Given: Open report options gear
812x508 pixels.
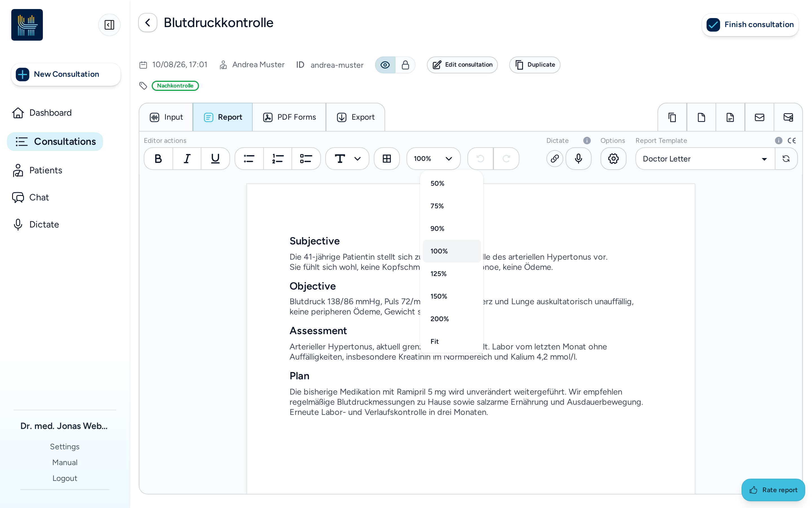Looking at the screenshot, I should [x=613, y=159].
